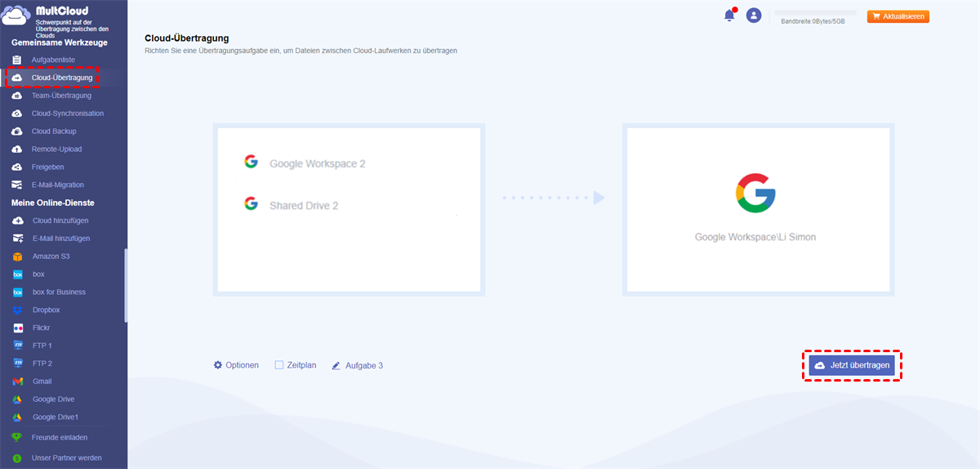Click the E-Mail-Migration icon
The image size is (980, 469).
[17, 185]
